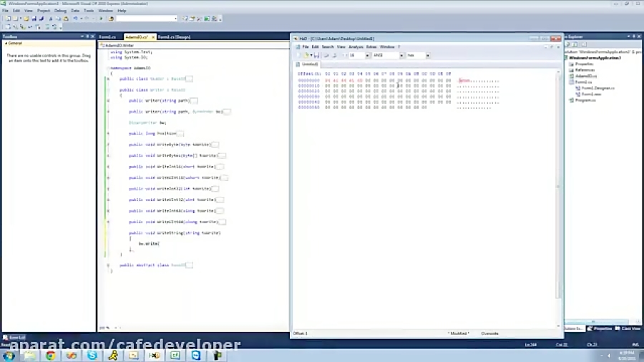This screenshot has height=362, width=644.
Task: Click the HxD vertical scrollbar
Action: [558, 198]
